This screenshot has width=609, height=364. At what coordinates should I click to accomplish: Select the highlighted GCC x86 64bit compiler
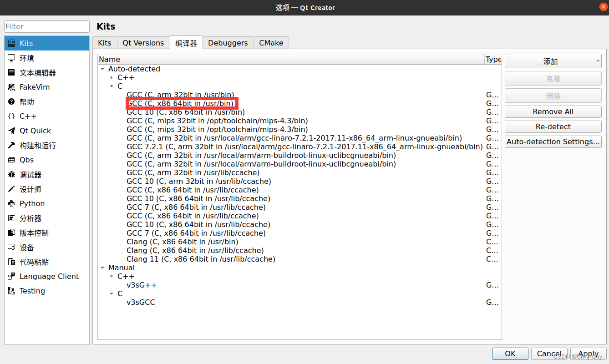(x=181, y=103)
